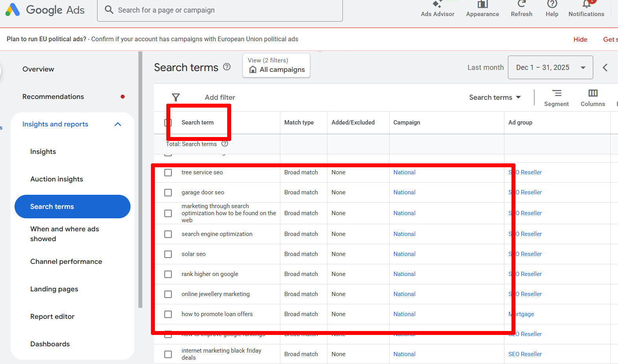Tick the solar seo row checkbox
Image resolution: width=618 pixels, height=364 pixels.
tap(168, 254)
